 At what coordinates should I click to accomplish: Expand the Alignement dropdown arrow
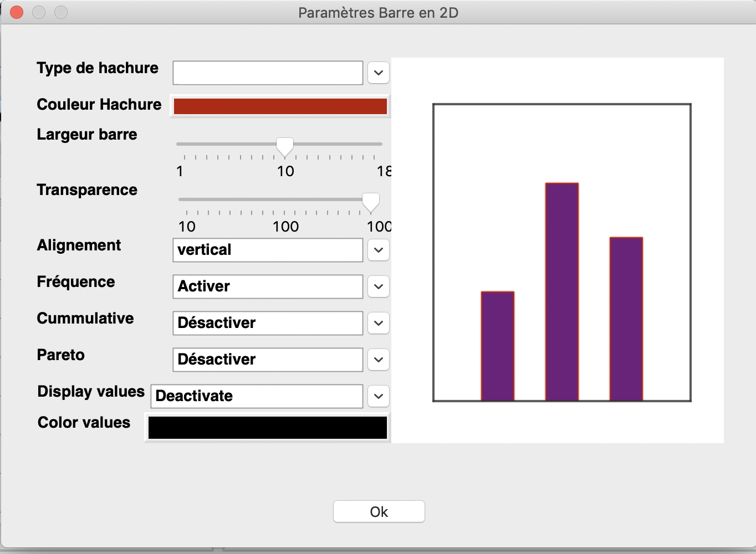[379, 250]
